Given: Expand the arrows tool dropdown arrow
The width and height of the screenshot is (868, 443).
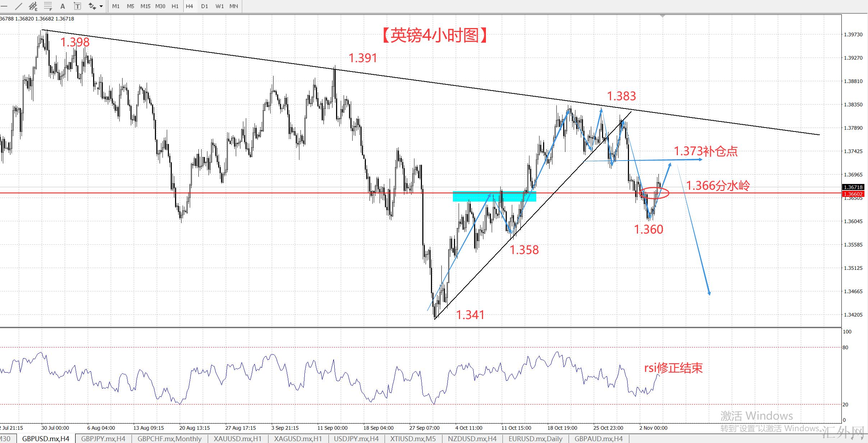Looking at the screenshot, I should coord(101,6).
